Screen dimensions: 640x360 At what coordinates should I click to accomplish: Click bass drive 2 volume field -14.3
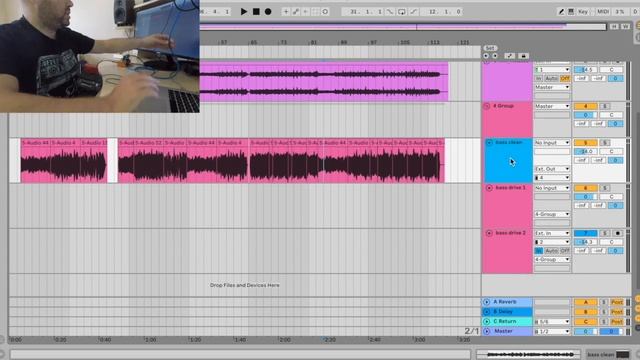tap(586, 242)
